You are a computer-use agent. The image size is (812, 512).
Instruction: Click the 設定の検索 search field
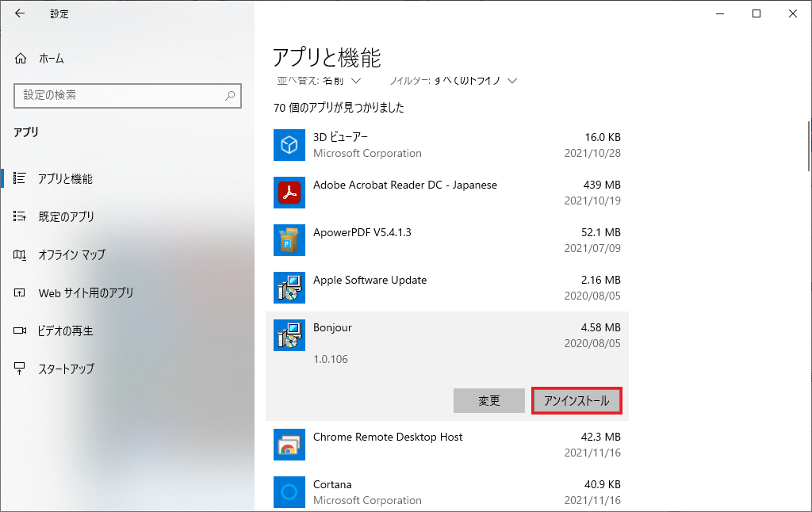point(119,95)
